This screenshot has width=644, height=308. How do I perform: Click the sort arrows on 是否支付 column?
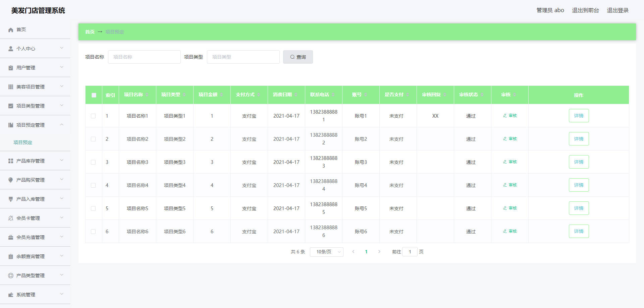click(408, 95)
